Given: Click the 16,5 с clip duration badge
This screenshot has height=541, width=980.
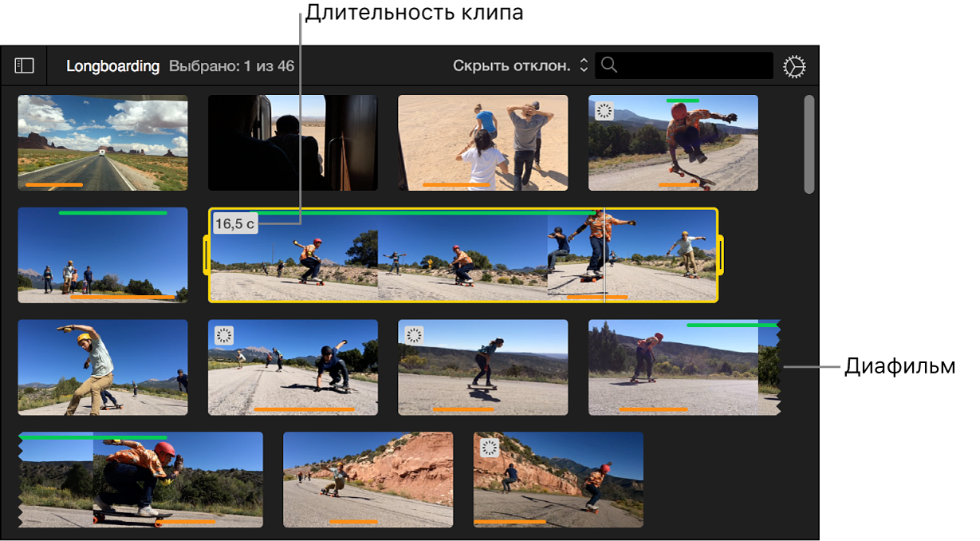Looking at the screenshot, I should [x=235, y=224].
